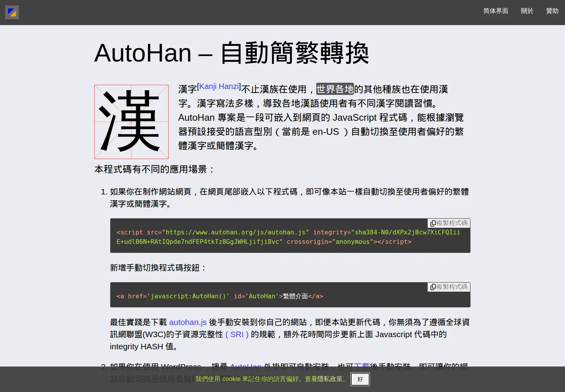Screen dimensions: 565x392
Task: Switch to 简体界面 simplified interface
Action: (x=496, y=11)
